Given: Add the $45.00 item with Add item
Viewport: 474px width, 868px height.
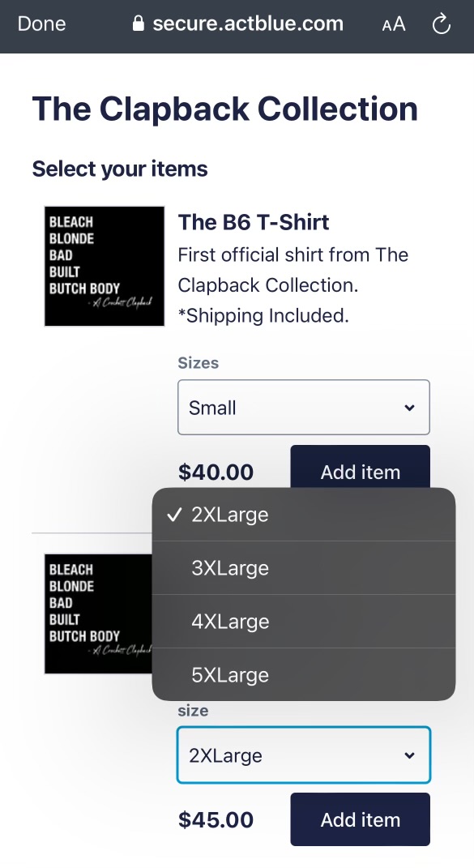Looking at the screenshot, I should [360, 819].
